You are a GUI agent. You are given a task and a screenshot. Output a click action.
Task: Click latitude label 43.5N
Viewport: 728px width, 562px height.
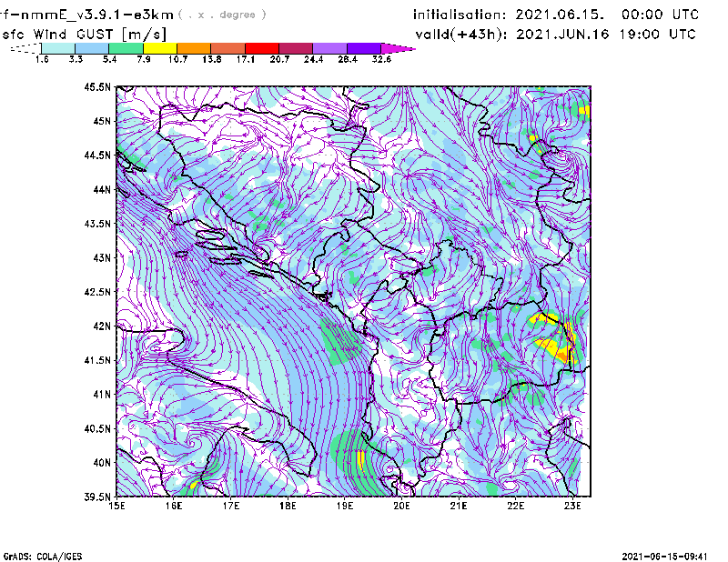tap(97, 224)
